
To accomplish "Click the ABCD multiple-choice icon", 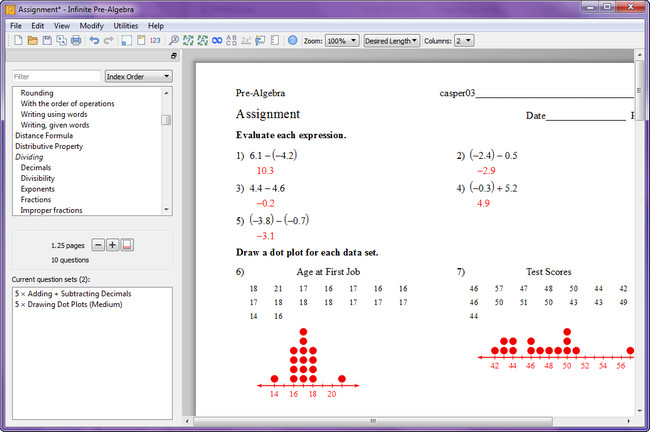I will tap(231, 40).
